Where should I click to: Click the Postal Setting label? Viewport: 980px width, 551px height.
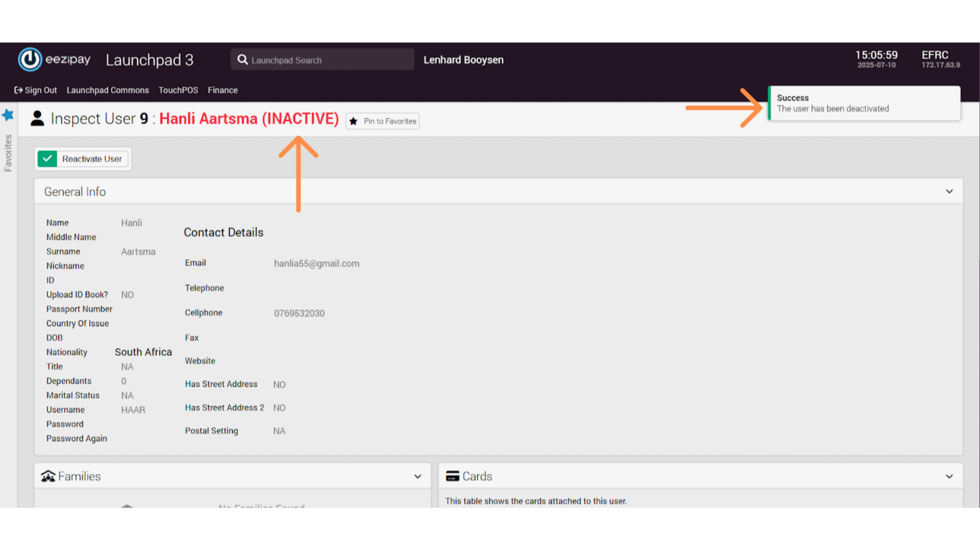211,431
